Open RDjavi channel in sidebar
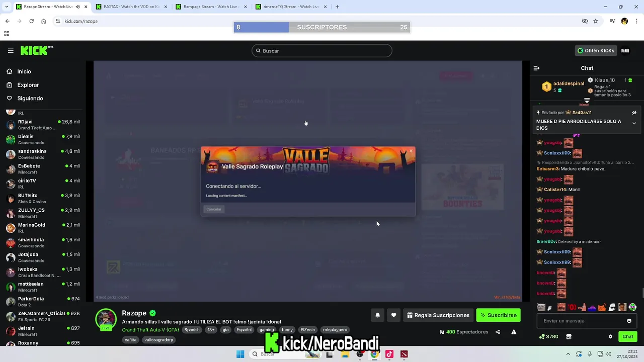 [43, 125]
